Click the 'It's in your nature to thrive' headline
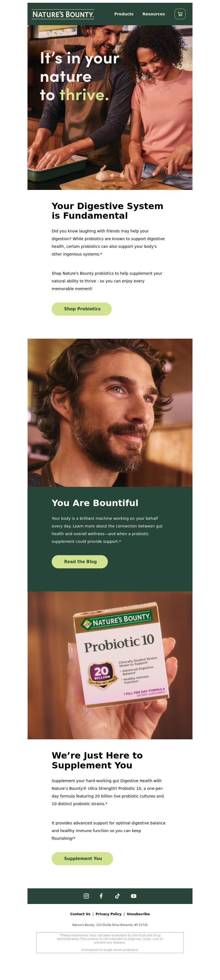 80,77
